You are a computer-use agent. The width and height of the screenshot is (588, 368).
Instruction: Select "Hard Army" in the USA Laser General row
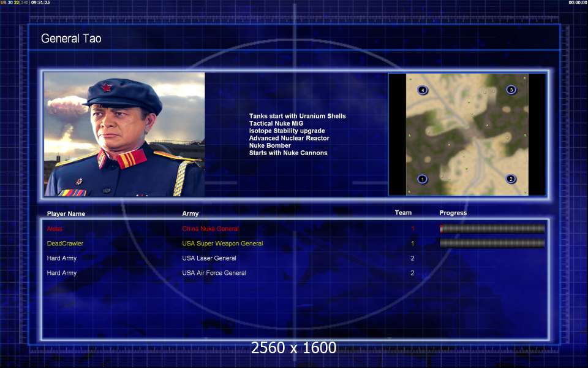61,258
